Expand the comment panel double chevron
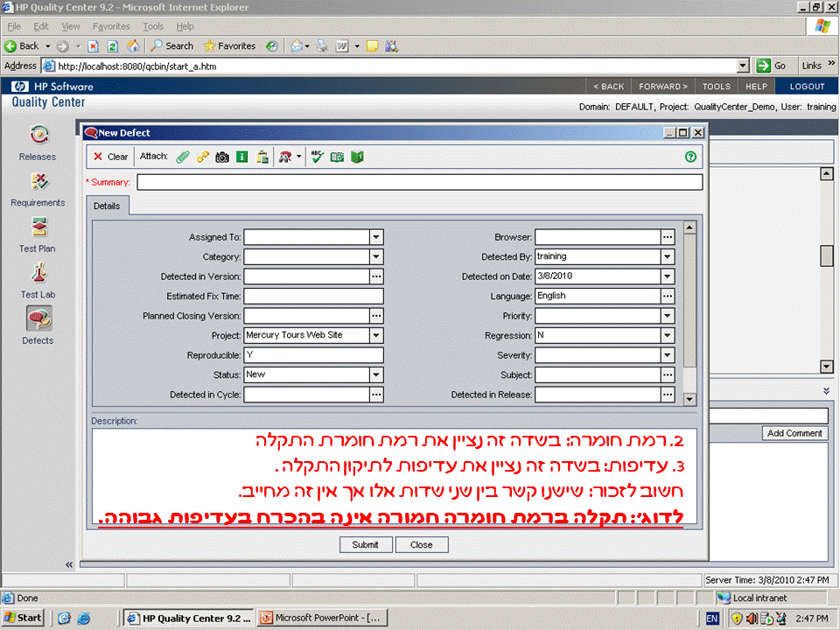The height and width of the screenshot is (630, 840). (827, 391)
